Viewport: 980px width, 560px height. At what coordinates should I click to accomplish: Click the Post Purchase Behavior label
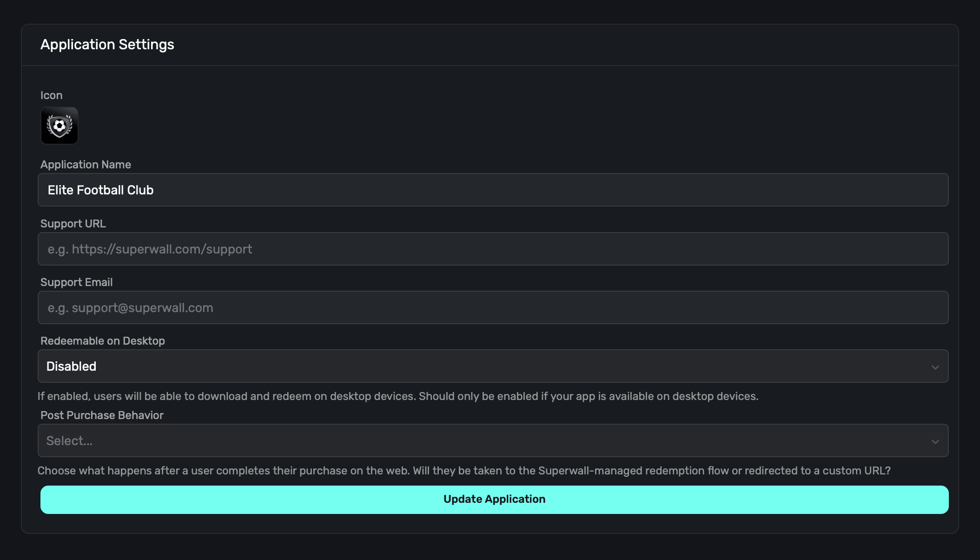pos(102,415)
